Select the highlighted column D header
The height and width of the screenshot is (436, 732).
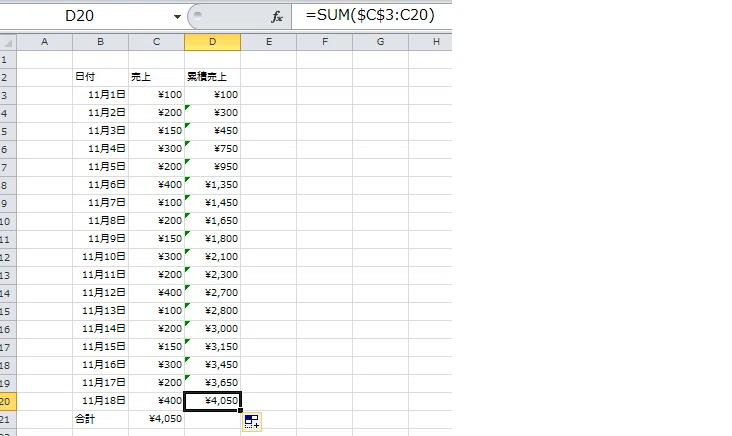pos(212,42)
